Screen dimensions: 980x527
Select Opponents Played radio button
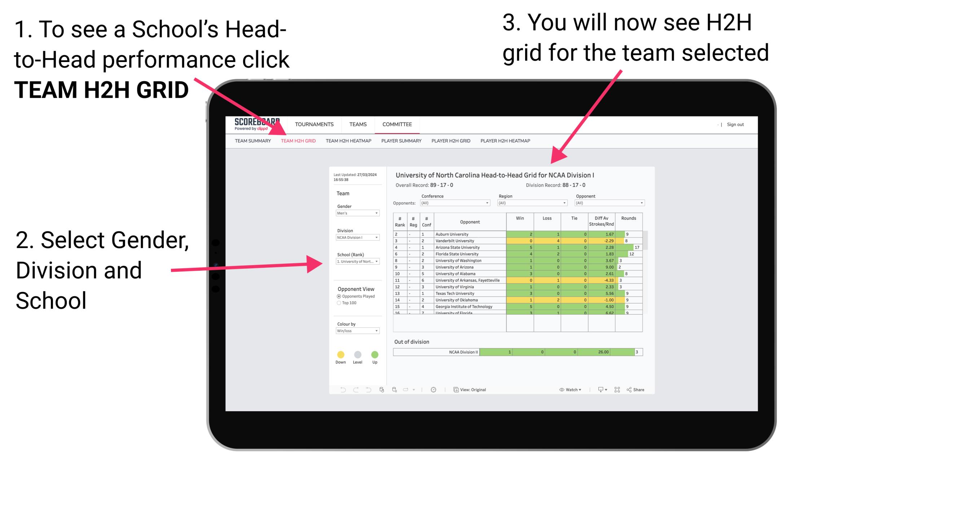[x=336, y=297]
